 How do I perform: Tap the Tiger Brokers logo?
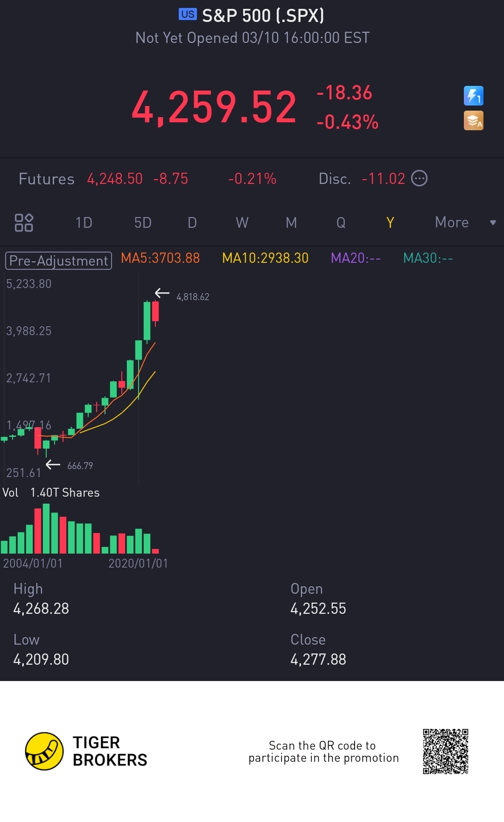click(x=44, y=751)
